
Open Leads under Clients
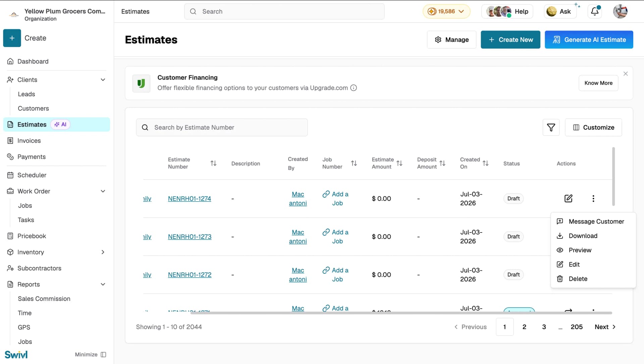click(x=26, y=94)
